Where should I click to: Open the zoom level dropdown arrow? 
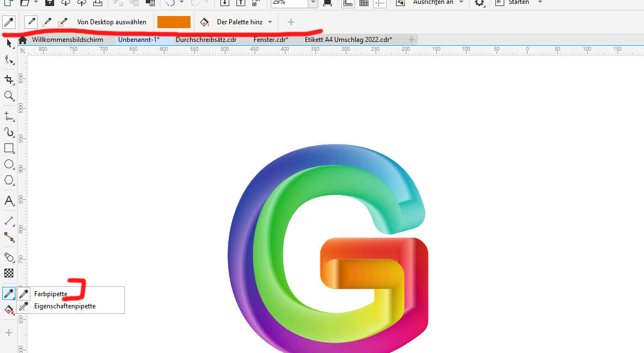[x=313, y=3]
